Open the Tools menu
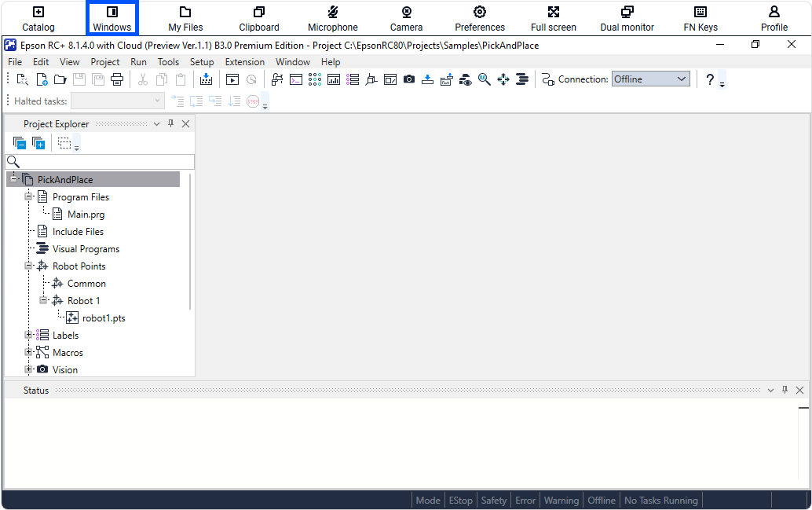Viewport: 812px width, 510px height. [168, 62]
